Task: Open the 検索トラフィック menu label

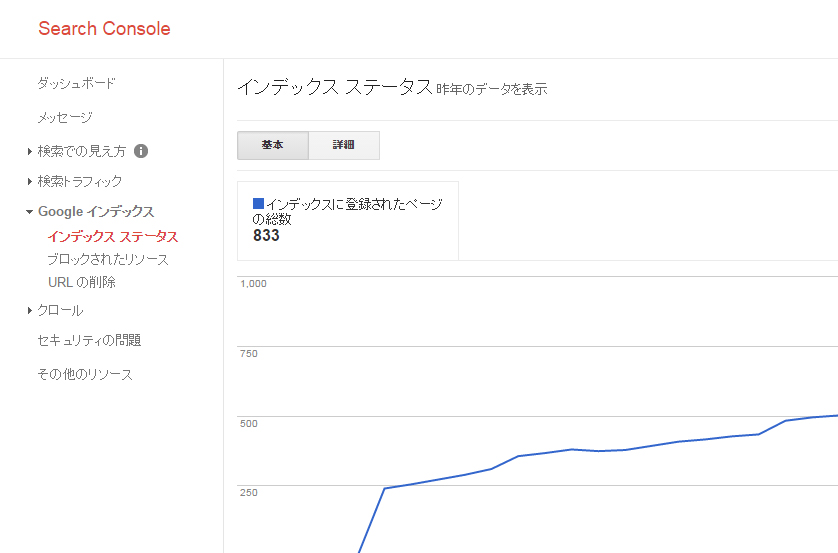Action: [80, 181]
